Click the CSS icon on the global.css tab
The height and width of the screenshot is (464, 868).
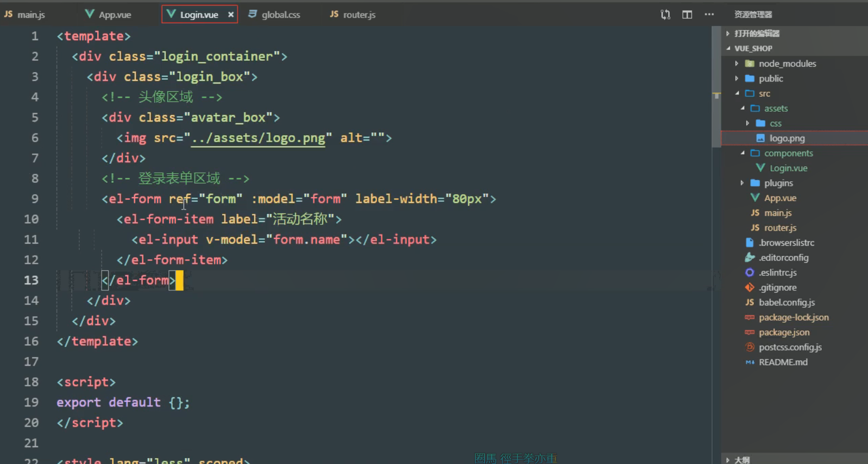pos(253,14)
